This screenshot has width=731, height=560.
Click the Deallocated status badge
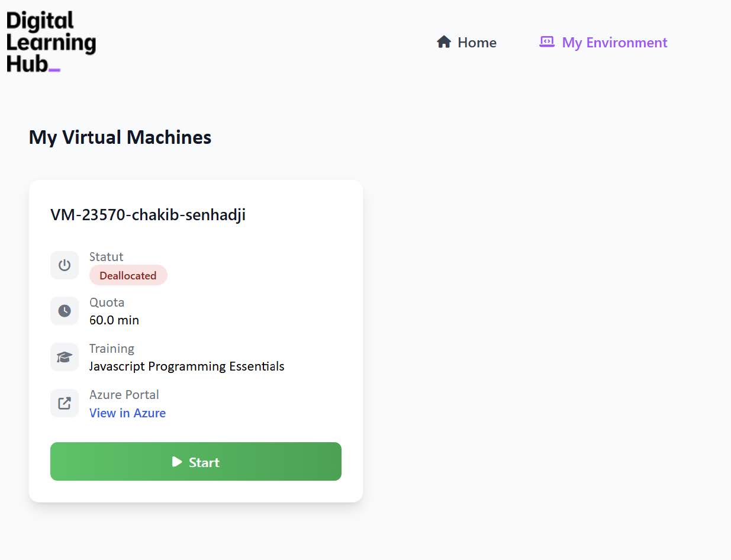[x=128, y=275]
